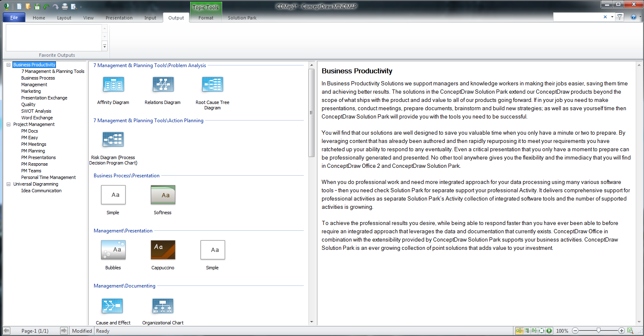Select the Word Exchange tree item
Viewport: 644px width, 336px height.
tap(37, 118)
